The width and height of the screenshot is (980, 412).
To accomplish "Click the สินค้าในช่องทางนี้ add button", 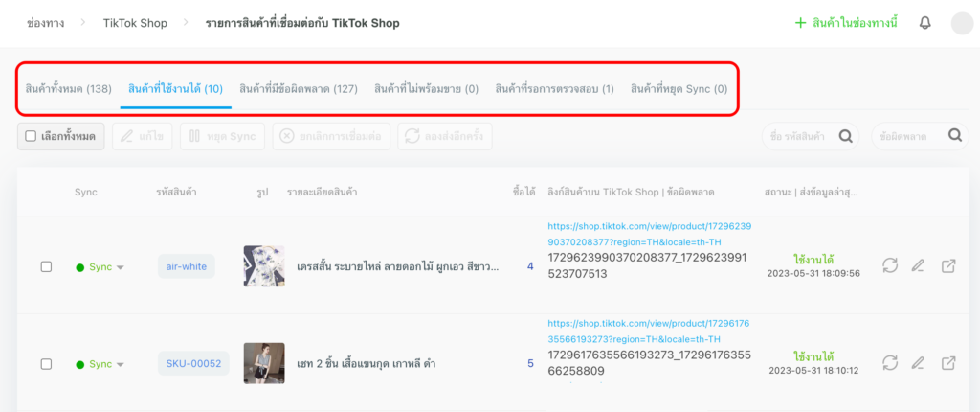I will (846, 23).
